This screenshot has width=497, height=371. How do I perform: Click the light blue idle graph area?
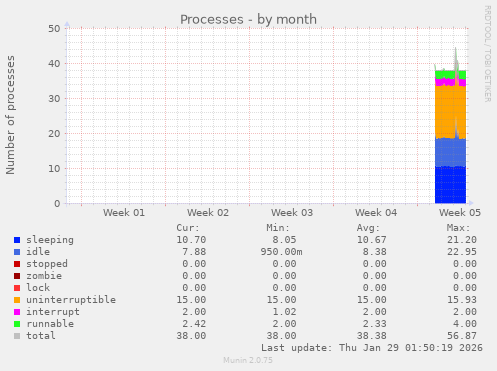click(450, 153)
